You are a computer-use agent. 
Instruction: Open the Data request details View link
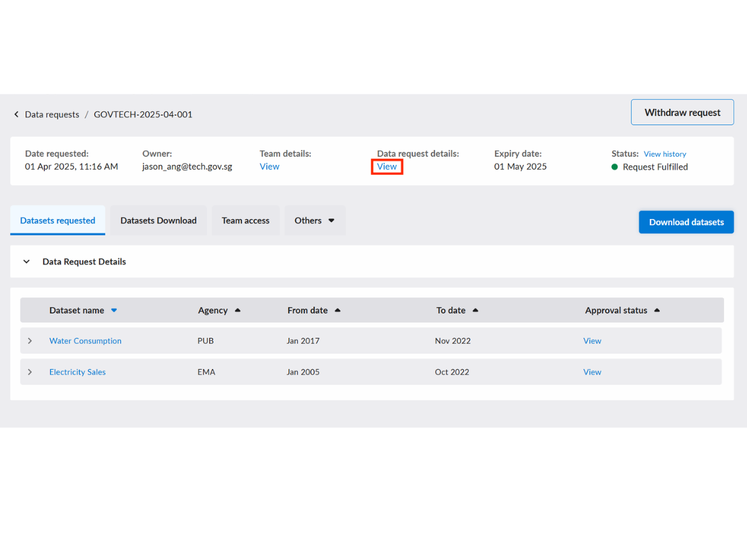387,167
